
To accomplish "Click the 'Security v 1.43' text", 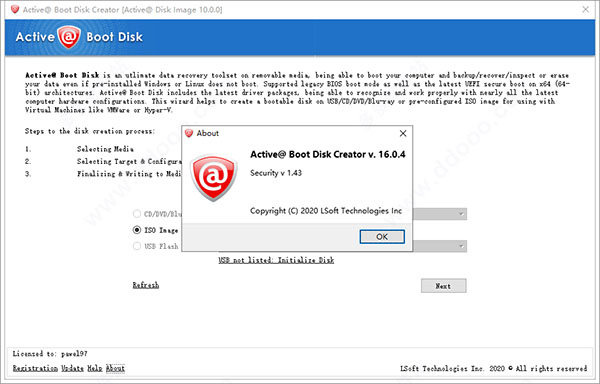I will 276,173.
